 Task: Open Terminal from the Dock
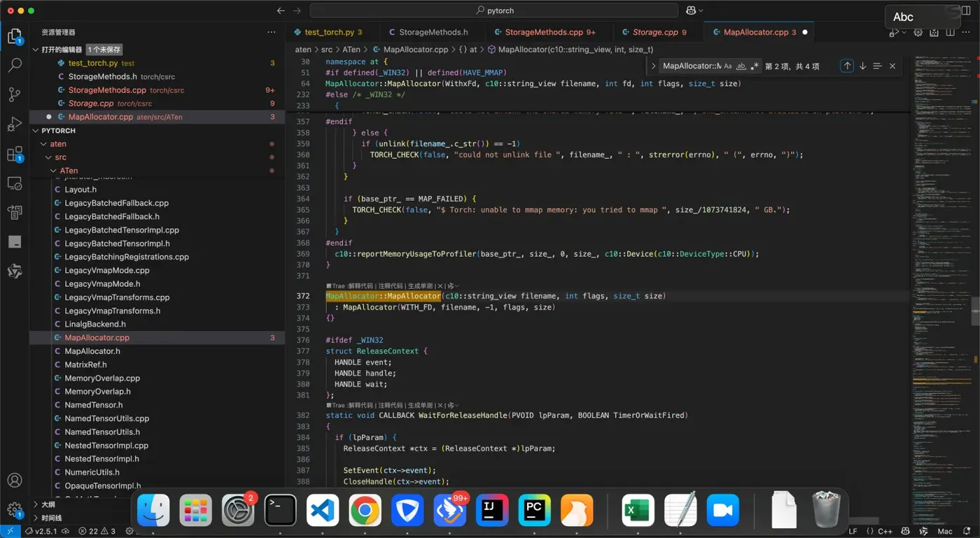click(280, 510)
